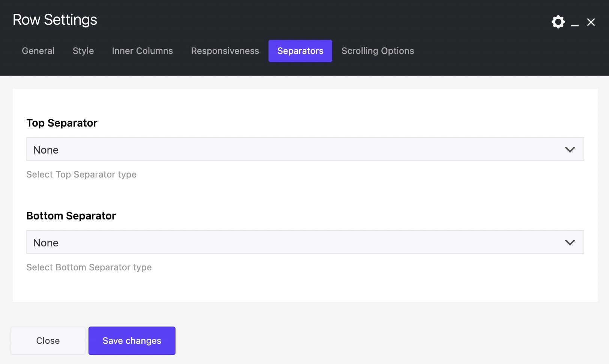
Task: Open the Style tab
Action: (x=83, y=51)
